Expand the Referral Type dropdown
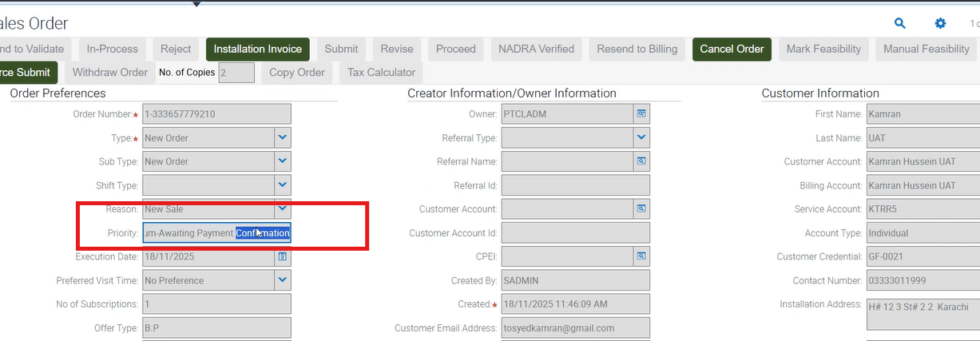 coord(641,137)
